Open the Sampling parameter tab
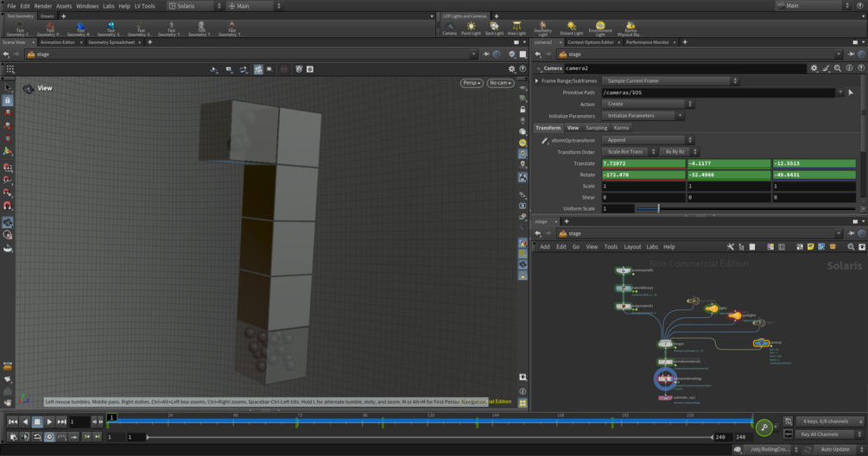 point(596,128)
